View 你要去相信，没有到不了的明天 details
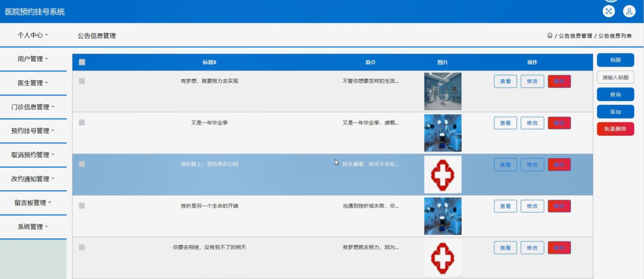644x279 pixels. click(505, 247)
